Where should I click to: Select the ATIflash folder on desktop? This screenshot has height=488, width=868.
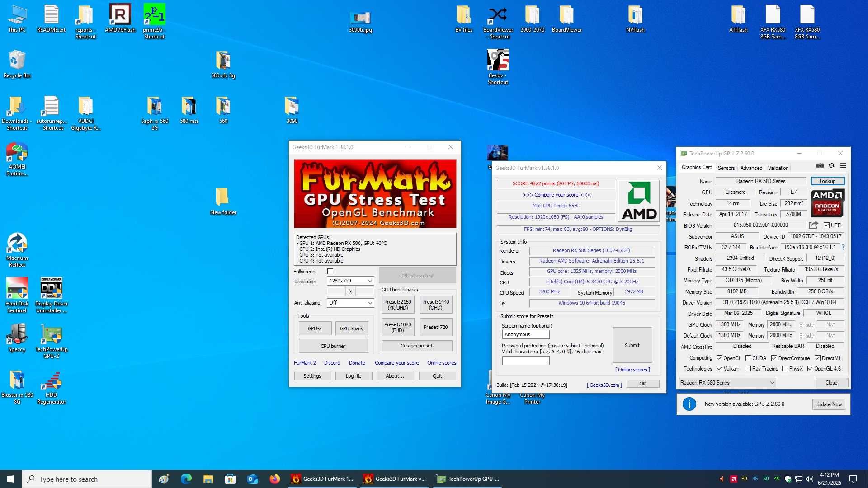[738, 19]
